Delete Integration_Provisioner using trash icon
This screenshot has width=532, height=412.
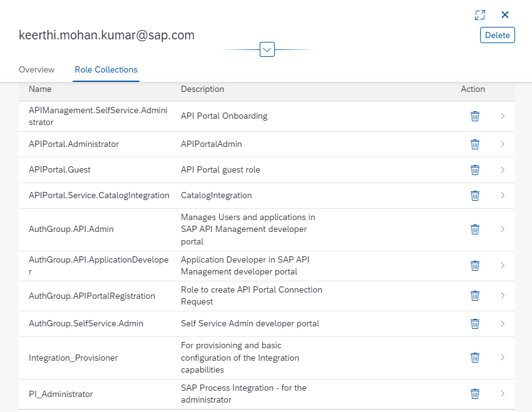tap(475, 358)
